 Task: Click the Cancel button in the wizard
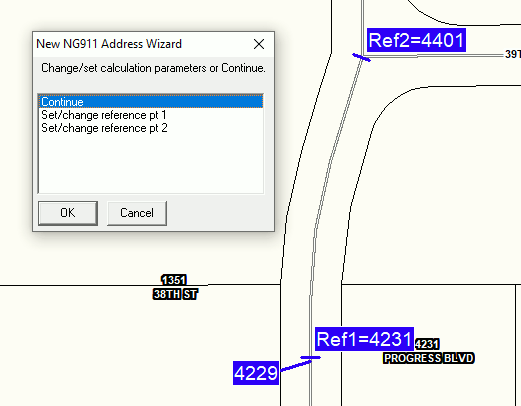[137, 213]
